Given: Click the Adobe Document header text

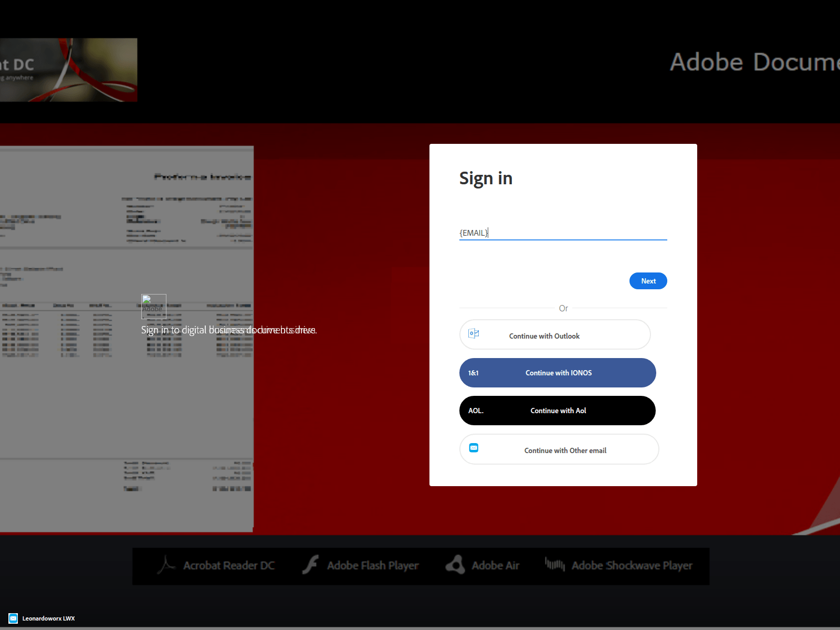Looking at the screenshot, I should coord(755,62).
